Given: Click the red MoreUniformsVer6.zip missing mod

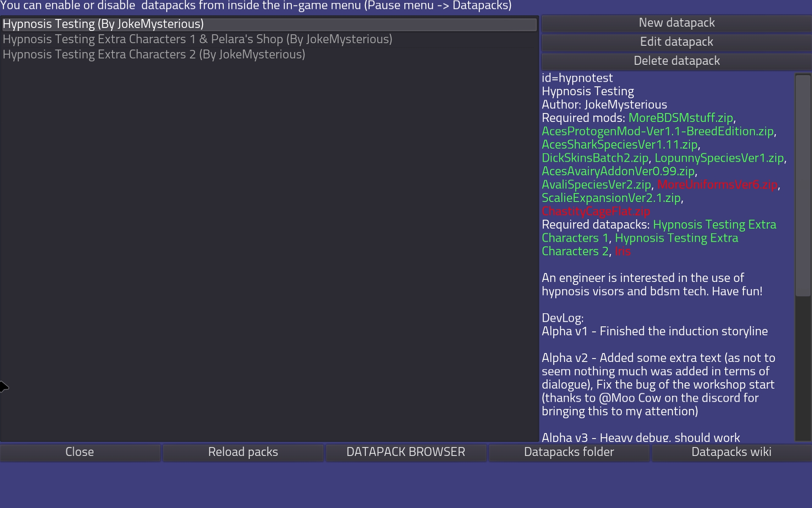Looking at the screenshot, I should 717,185.
